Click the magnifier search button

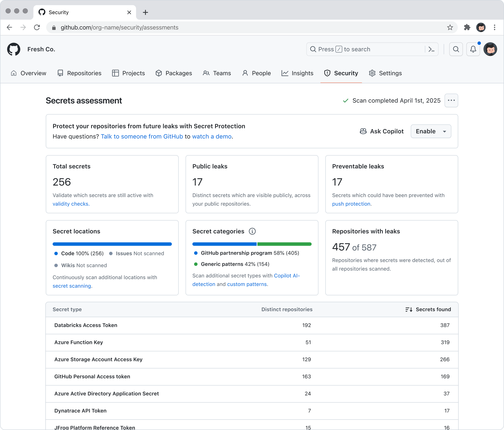[456, 49]
